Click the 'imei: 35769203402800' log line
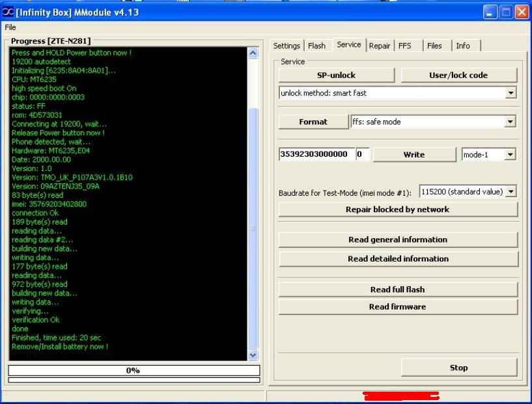This screenshot has height=404, width=532. click(x=49, y=204)
